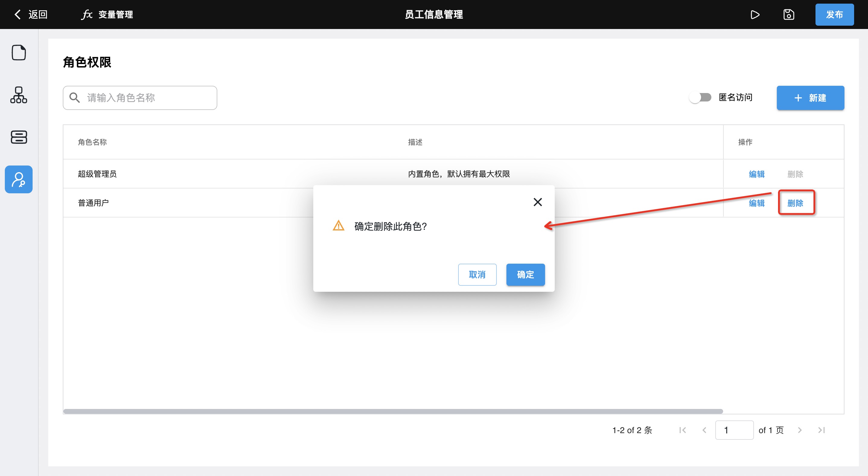Run preview with the play icon

[x=755, y=14]
